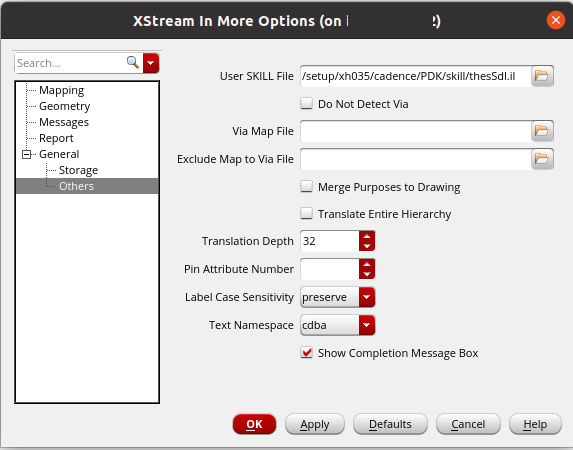Viewport: 573px width, 450px height.
Task: Open Help for this dialog
Action: click(x=535, y=424)
